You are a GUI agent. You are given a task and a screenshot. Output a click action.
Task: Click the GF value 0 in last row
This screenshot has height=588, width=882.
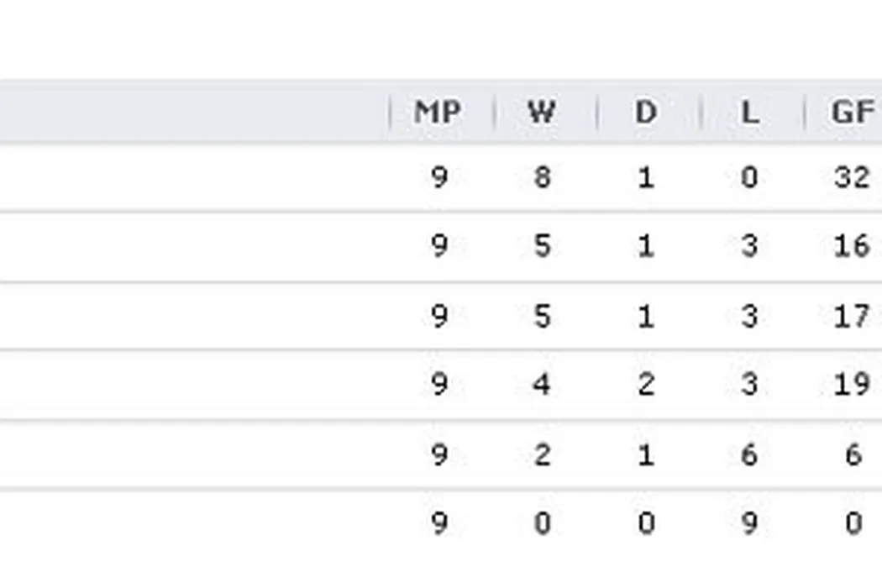(x=853, y=523)
